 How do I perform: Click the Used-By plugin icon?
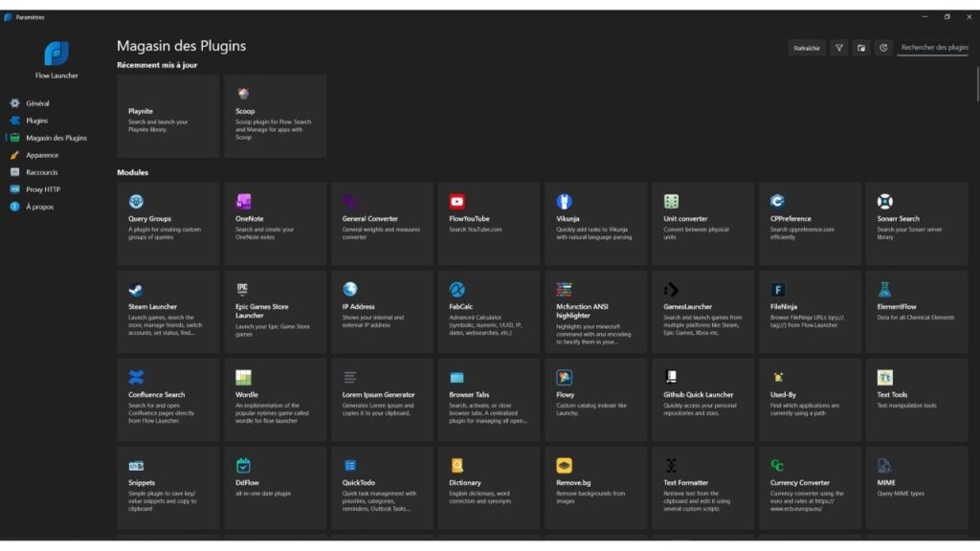coord(777,377)
